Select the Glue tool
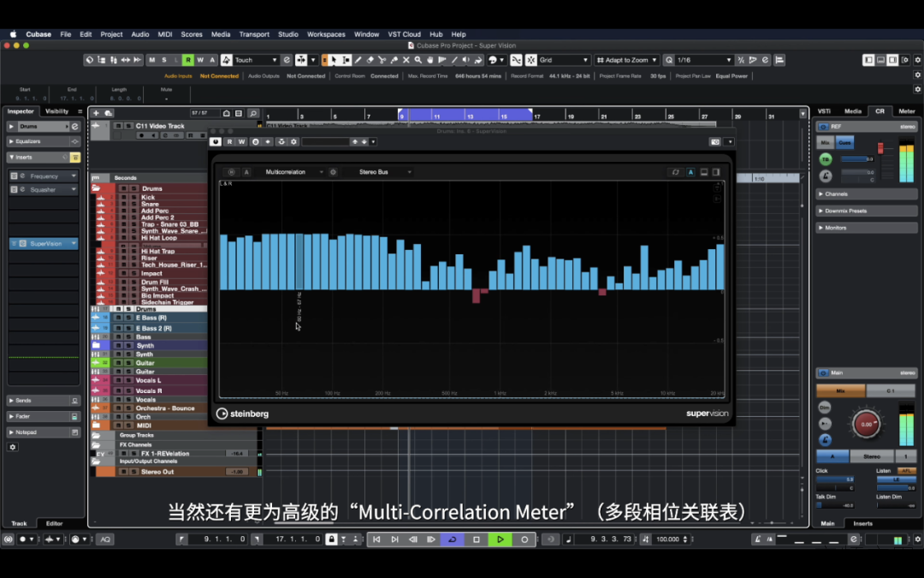Screen dimensions: 924x578 [394, 60]
